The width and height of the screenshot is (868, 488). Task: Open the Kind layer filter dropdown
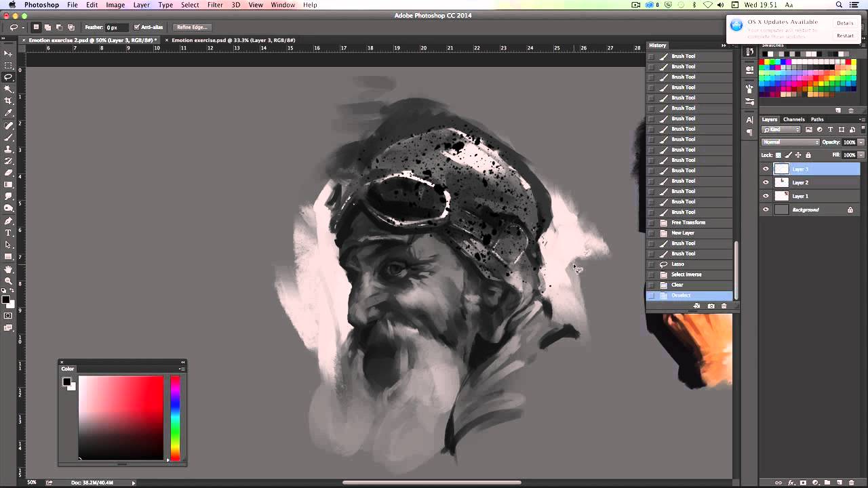click(x=781, y=129)
